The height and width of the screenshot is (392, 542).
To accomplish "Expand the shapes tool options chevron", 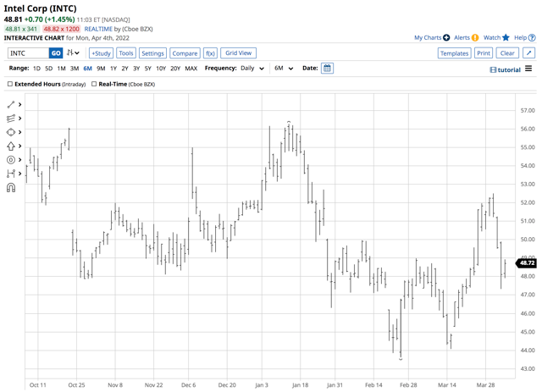I will [x=20, y=132].
